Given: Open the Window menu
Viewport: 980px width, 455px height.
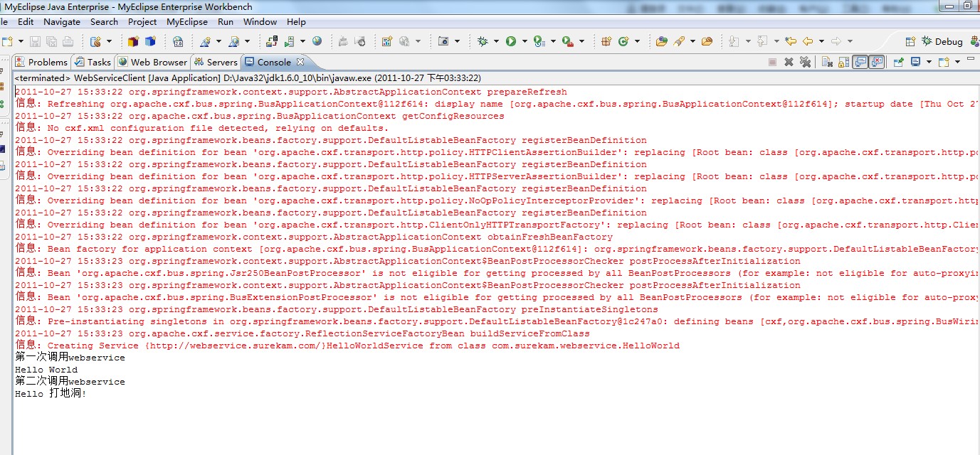Looking at the screenshot, I should [260, 21].
